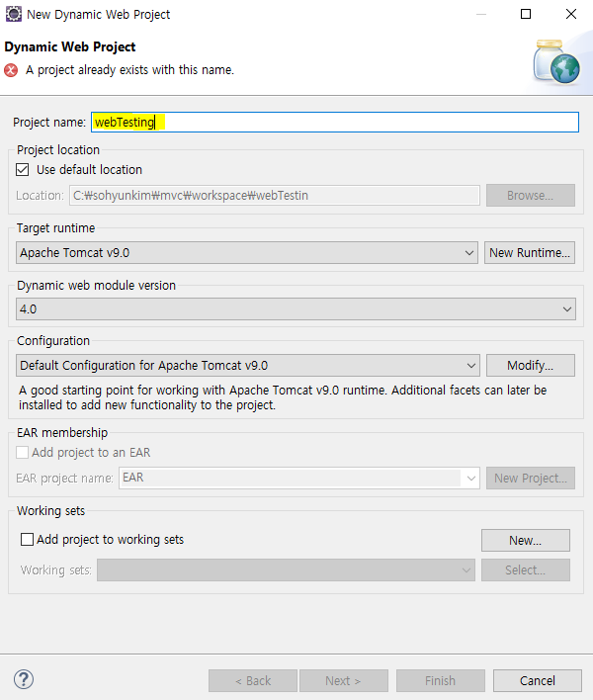Open the Target runtime dropdown
This screenshot has width=593, height=700.
247,253
